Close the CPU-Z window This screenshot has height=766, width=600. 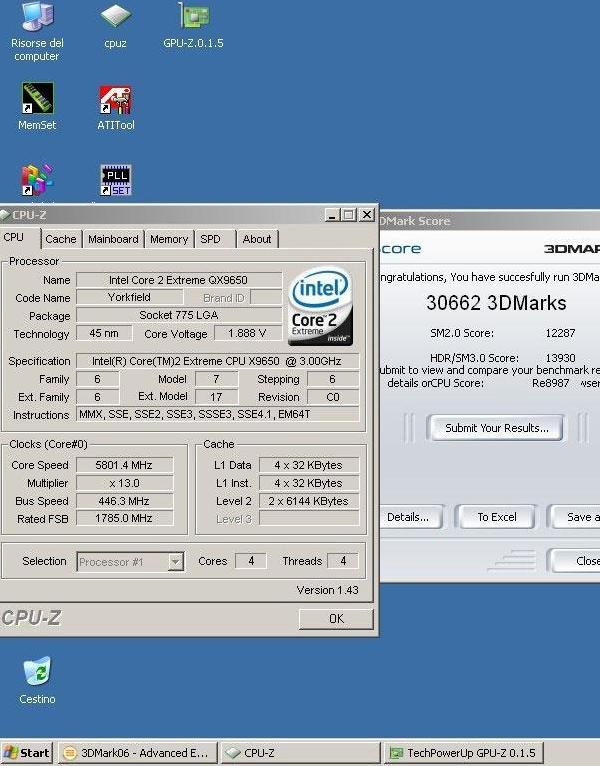366,214
